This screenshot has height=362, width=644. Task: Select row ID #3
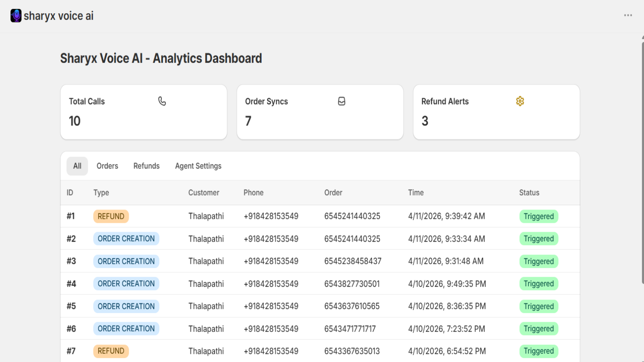coord(71,261)
